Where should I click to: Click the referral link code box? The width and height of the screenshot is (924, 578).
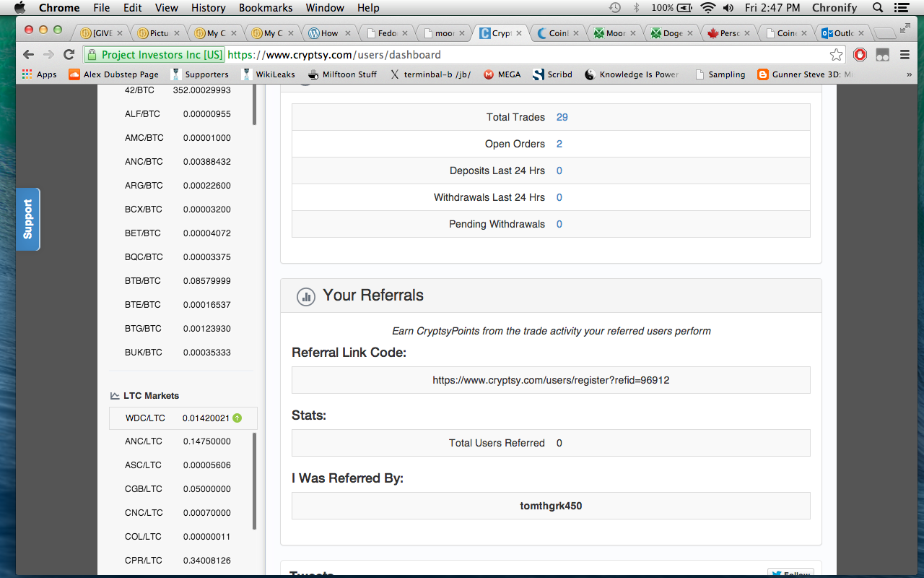click(551, 380)
